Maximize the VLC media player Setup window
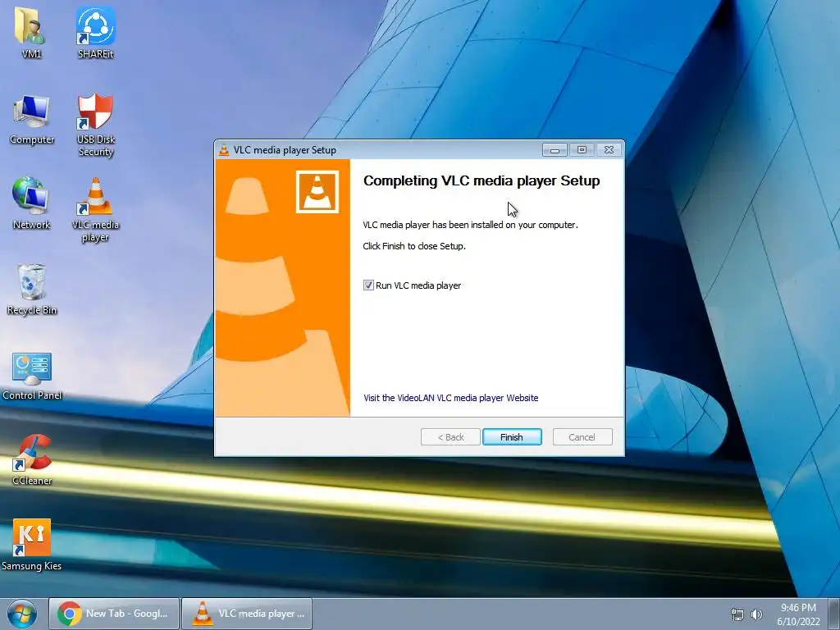Screen dimensions: 840x630 pos(582,150)
